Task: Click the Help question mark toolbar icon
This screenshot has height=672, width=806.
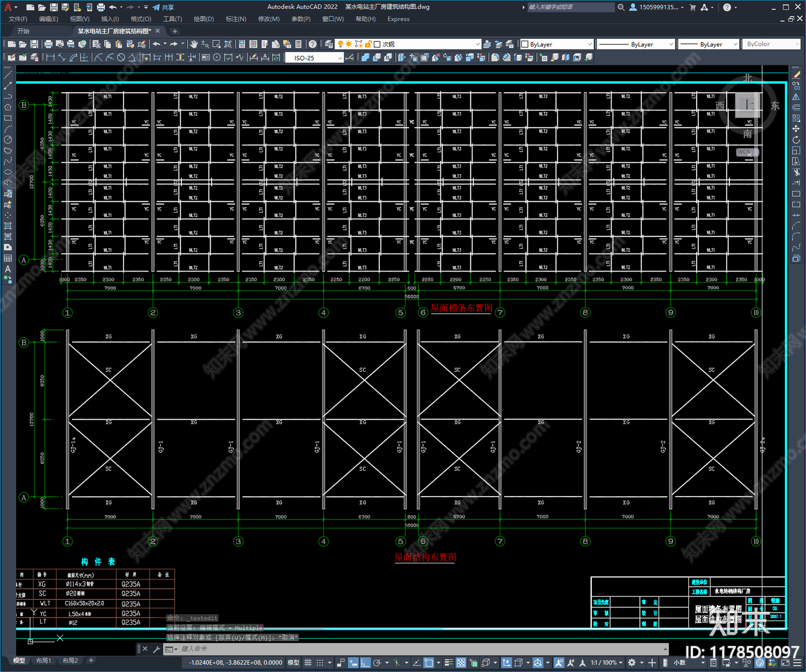Action: coord(313,44)
